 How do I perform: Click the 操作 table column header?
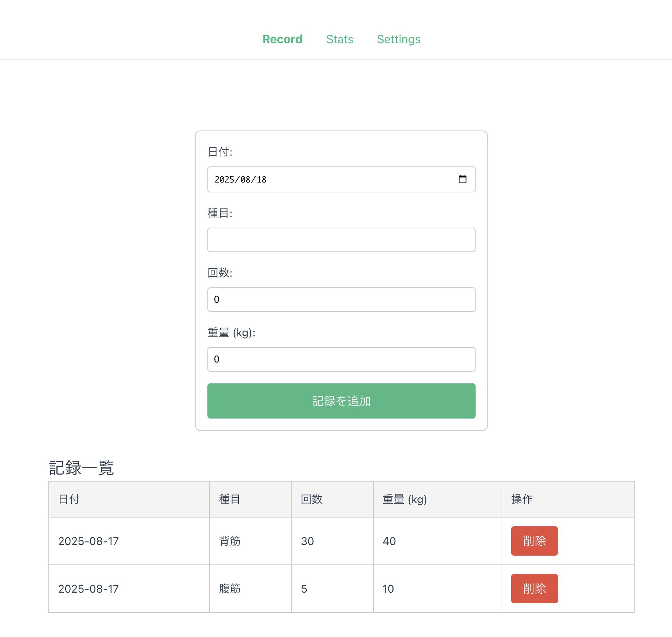tap(522, 499)
